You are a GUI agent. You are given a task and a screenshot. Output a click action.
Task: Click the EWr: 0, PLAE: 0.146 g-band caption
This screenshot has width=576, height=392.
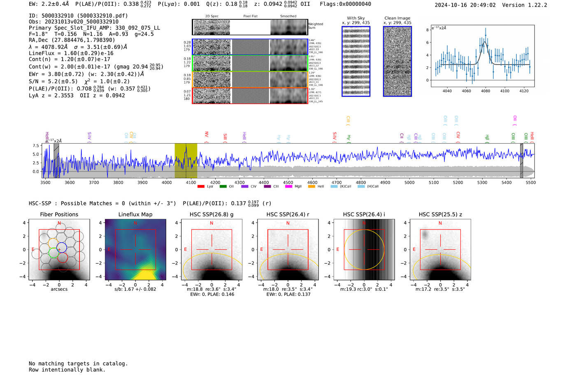[212, 295]
